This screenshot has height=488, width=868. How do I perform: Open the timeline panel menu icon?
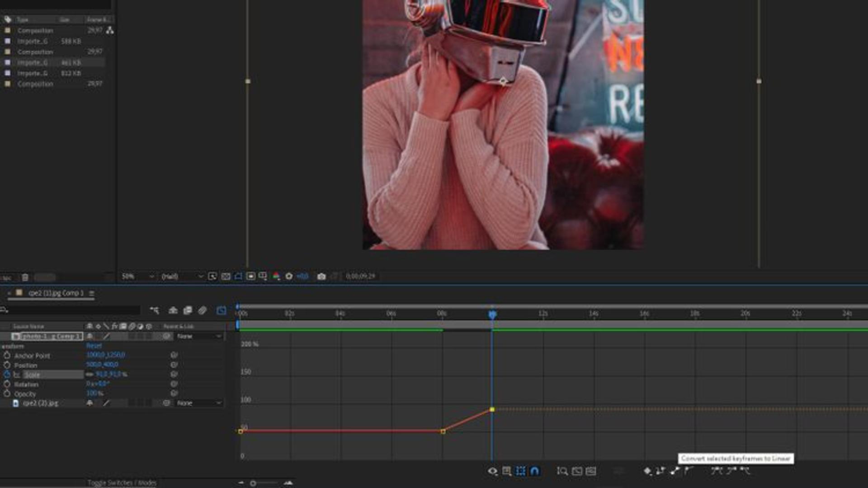pos(92,293)
